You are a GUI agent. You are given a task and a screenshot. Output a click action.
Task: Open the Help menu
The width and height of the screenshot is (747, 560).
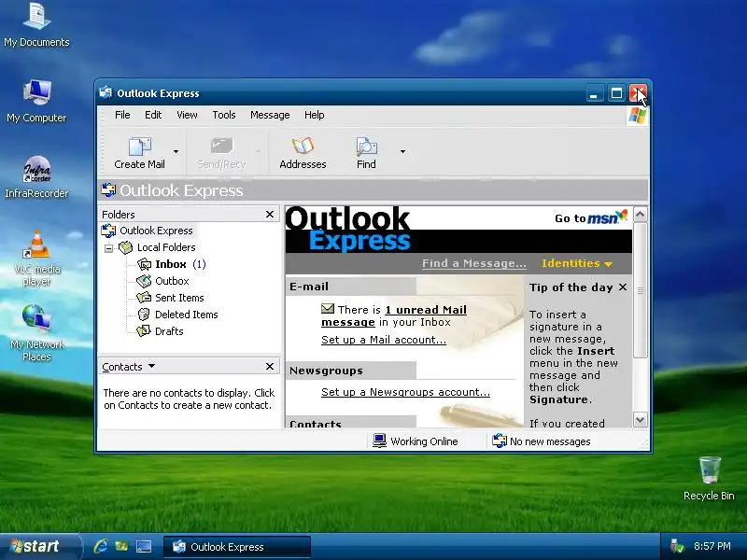(315, 115)
